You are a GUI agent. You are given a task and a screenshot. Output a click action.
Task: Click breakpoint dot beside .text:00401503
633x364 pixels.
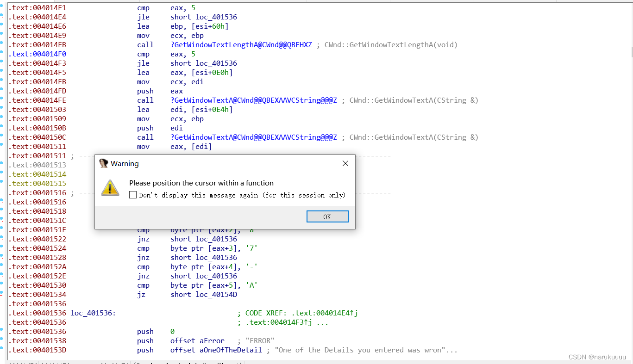tap(2, 108)
